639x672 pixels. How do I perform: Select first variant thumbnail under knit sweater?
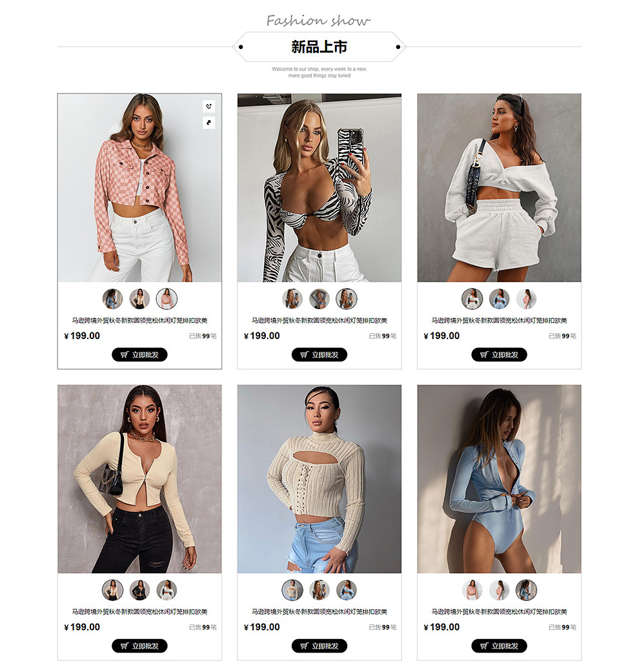coord(292,590)
